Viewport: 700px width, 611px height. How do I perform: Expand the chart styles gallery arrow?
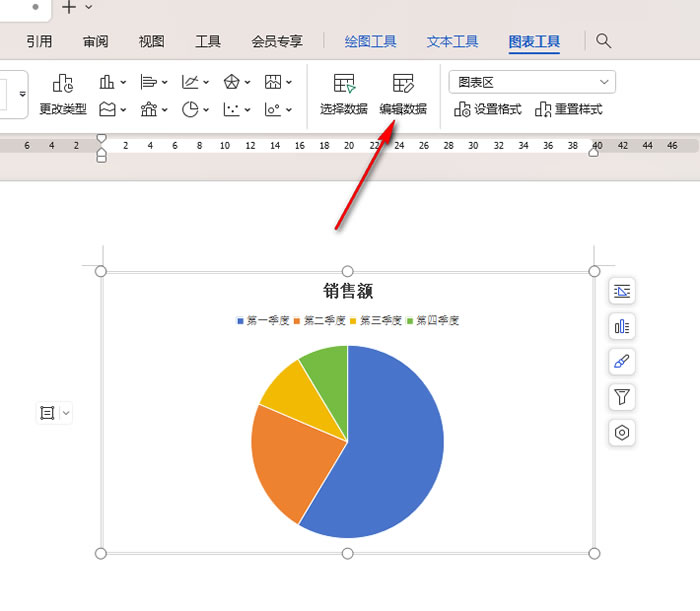22,94
